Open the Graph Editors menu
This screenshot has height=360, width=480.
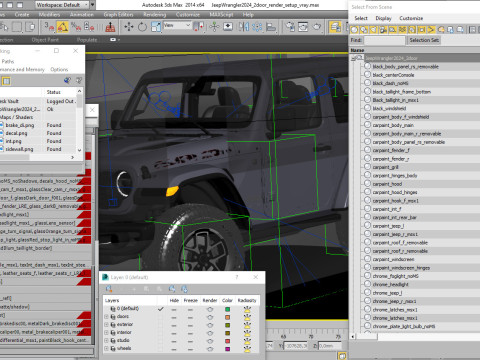click(118, 15)
